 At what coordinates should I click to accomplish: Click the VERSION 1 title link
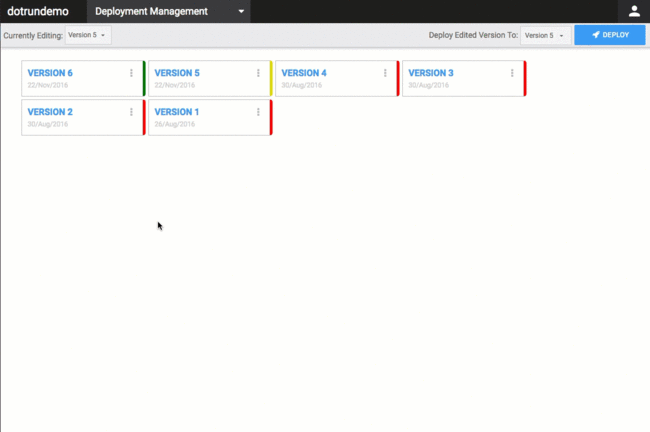[x=177, y=112]
